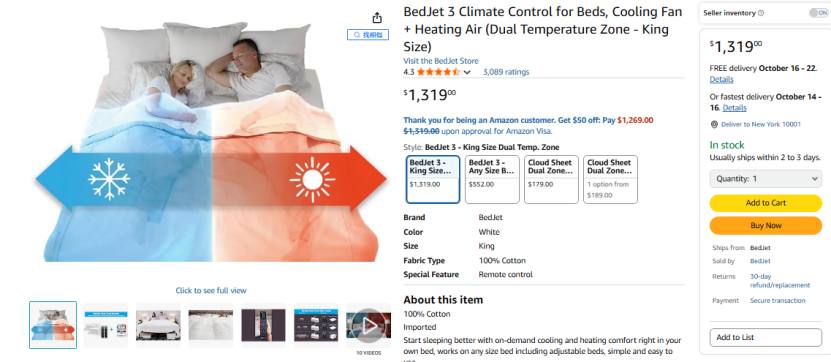
Task: Click the magnifier search-similar icon button
Action: pos(368,34)
